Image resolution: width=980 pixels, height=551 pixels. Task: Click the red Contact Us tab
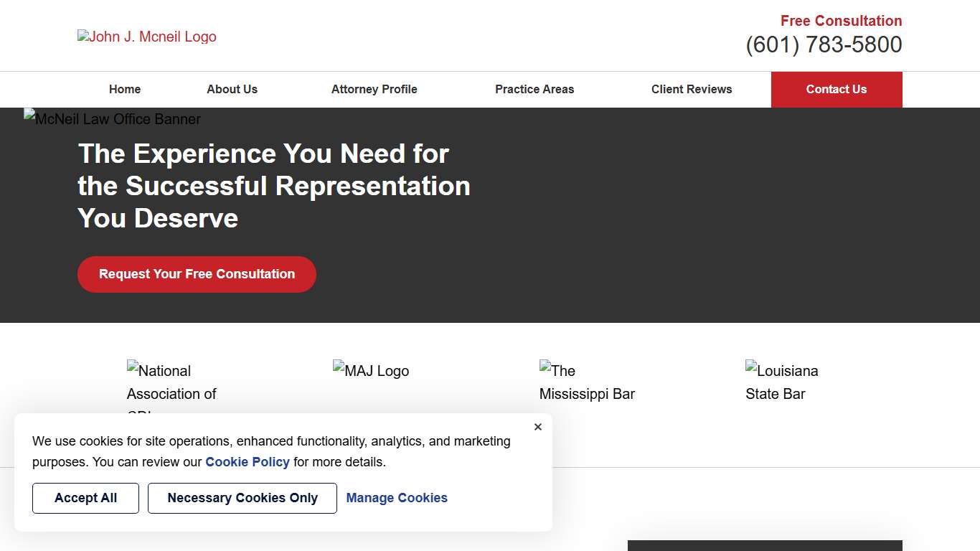[x=837, y=90]
